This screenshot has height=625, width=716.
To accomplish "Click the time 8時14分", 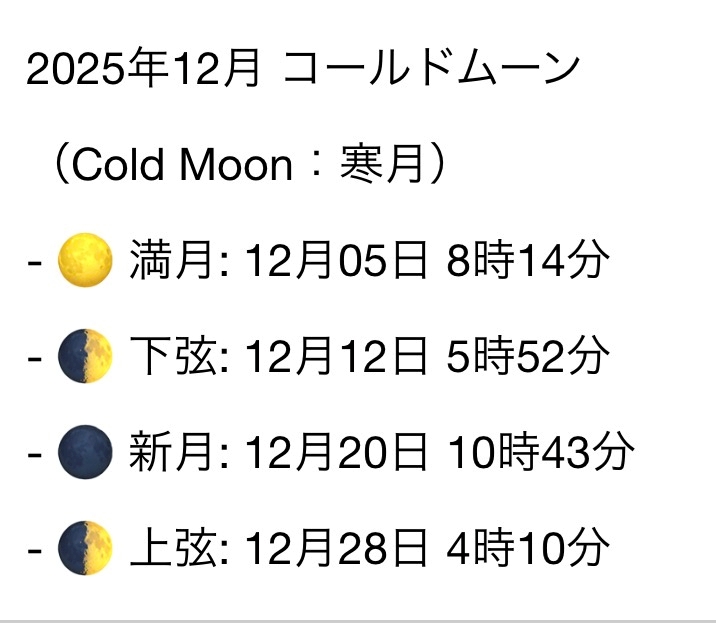I will tap(528, 260).
